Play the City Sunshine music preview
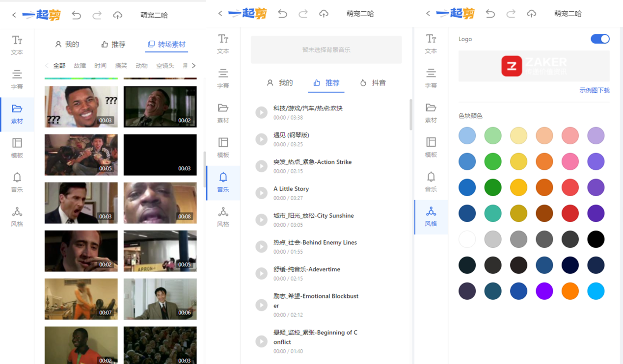The width and height of the screenshot is (623, 364). click(261, 220)
